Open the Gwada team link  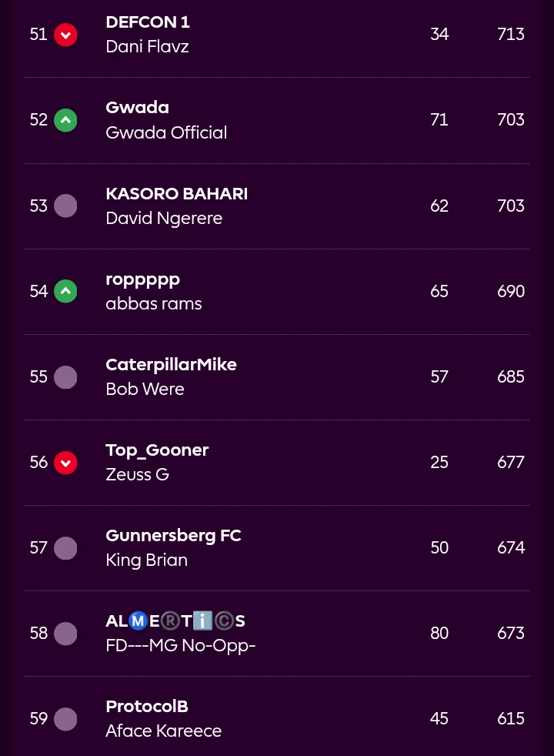point(137,108)
